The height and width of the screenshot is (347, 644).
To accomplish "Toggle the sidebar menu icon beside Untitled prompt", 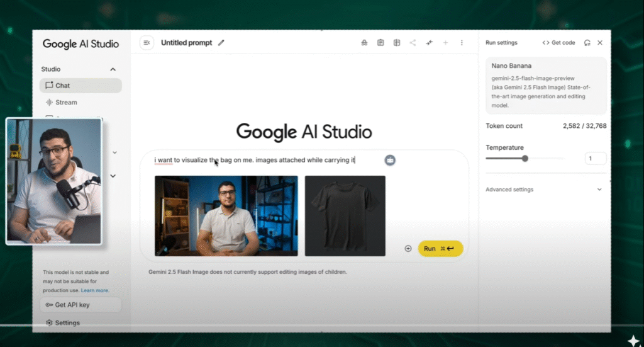I will (147, 43).
